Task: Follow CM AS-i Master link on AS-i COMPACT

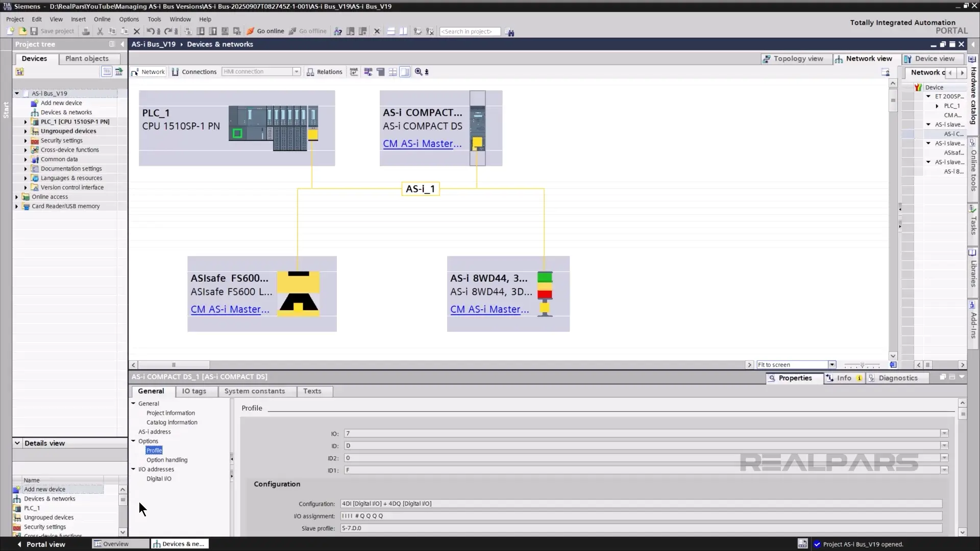Action: click(x=422, y=144)
